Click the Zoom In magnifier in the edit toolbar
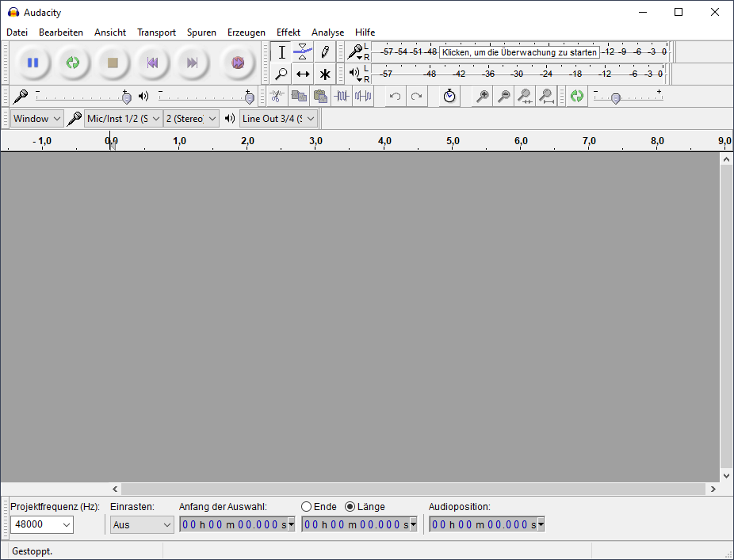This screenshot has width=734, height=560. pos(482,96)
